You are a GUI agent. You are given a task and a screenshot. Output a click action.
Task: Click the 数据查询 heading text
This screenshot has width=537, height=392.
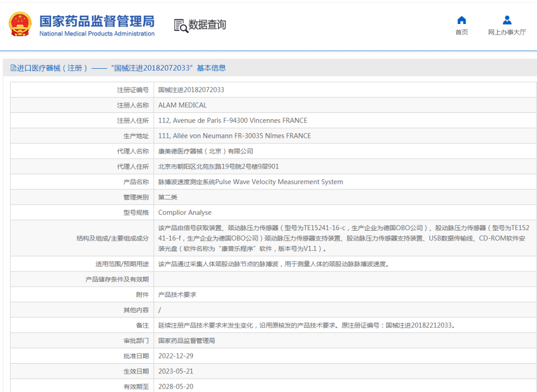click(207, 25)
